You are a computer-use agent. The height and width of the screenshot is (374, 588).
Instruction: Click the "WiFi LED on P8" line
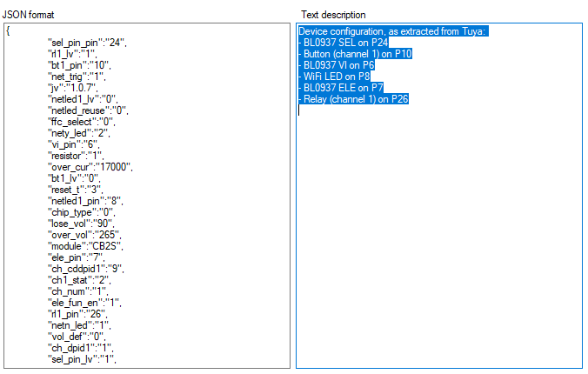point(335,77)
